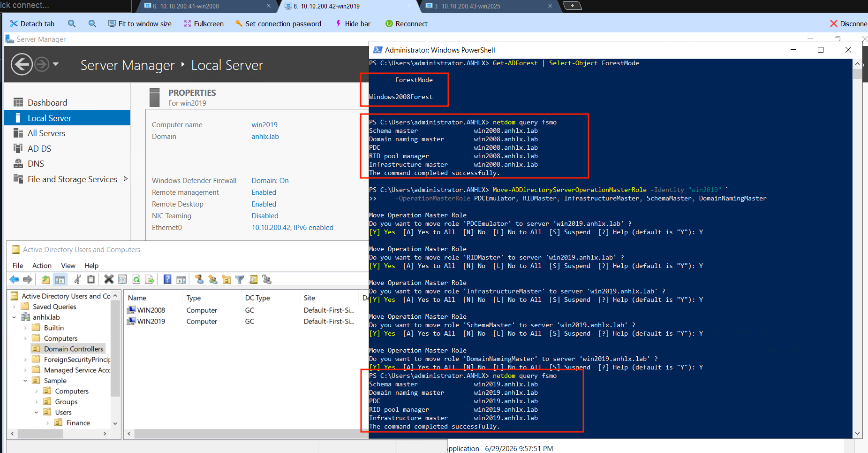Viewport: 868px width, 453px height.
Task: Collapse the Sample OU
Action: click(25, 381)
